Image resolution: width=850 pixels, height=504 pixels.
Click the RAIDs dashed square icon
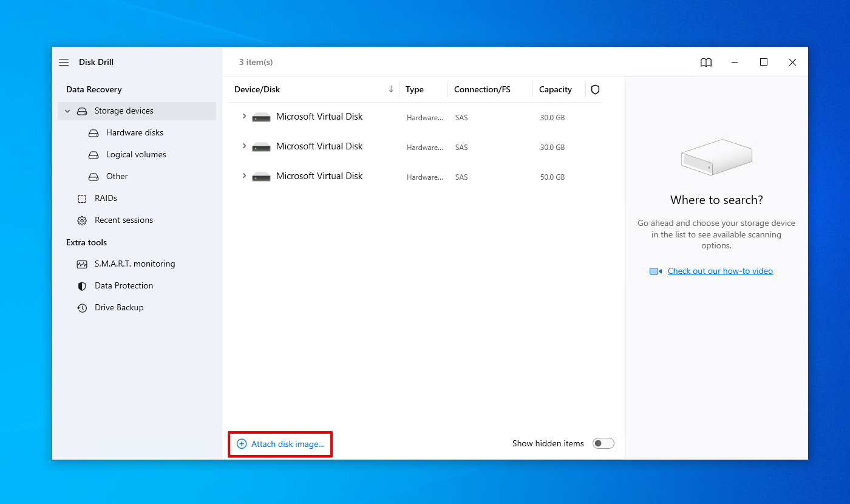point(82,199)
